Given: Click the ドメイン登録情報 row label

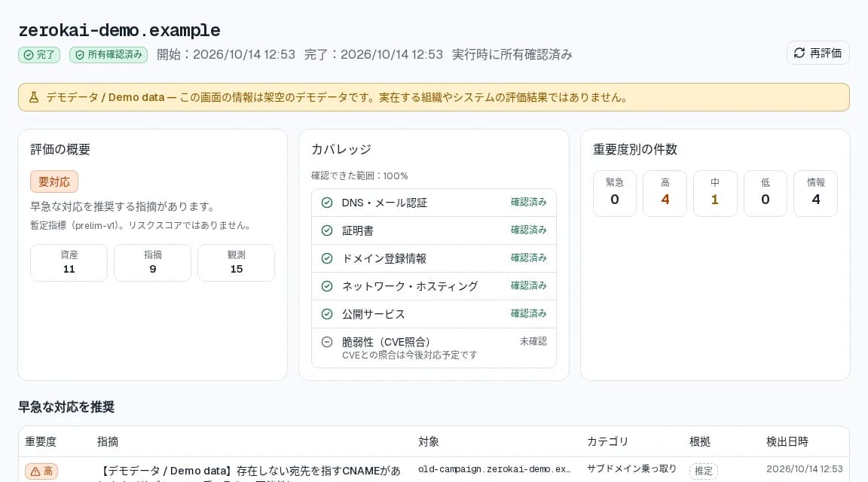Looking at the screenshot, I should click(384, 258).
